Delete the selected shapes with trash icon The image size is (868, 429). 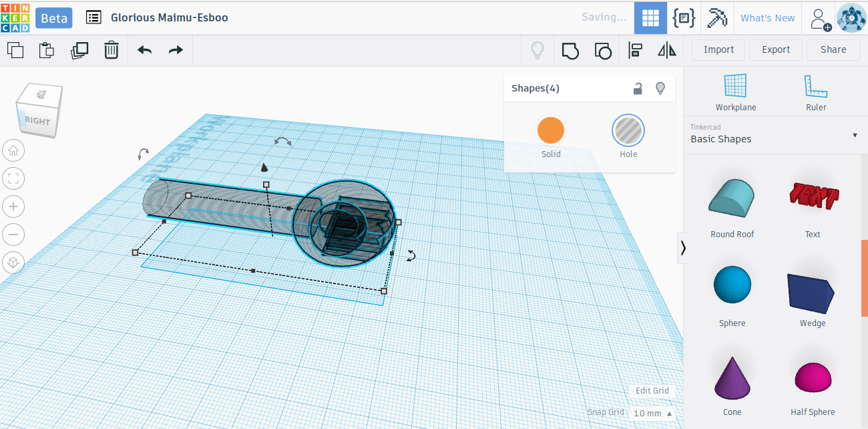click(112, 50)
